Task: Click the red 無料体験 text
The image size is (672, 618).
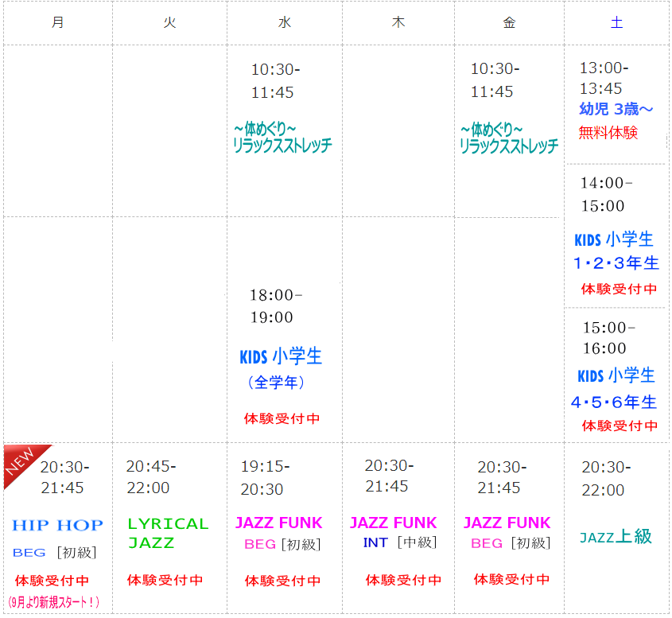Action: tap(608, 133)
